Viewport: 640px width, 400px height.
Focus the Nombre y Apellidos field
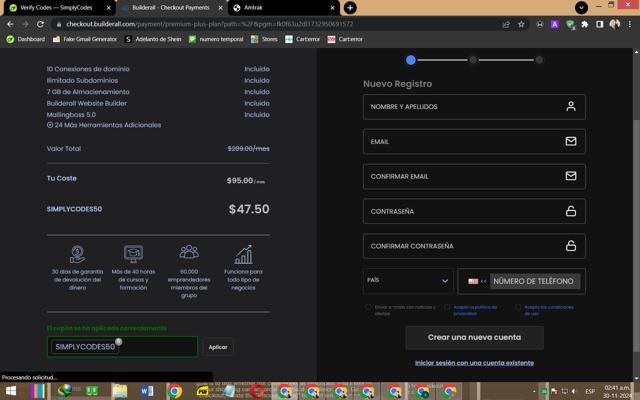coord(474,107)
